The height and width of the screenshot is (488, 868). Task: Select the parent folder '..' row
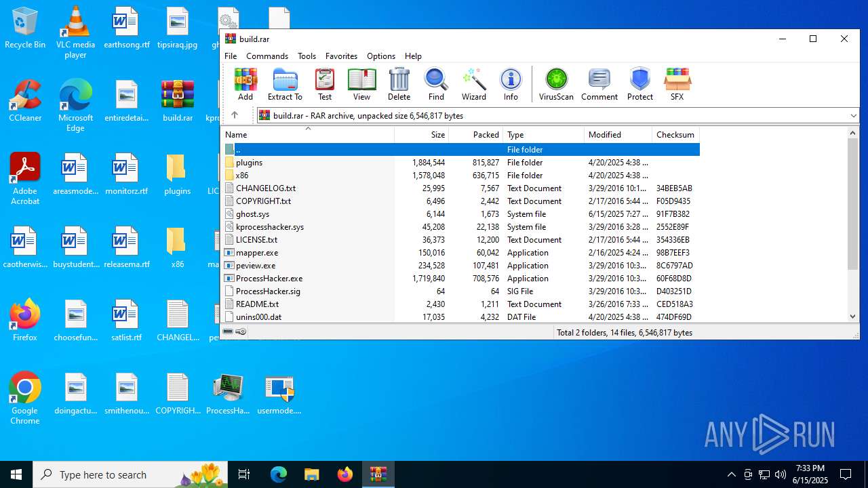coord(461,150)
